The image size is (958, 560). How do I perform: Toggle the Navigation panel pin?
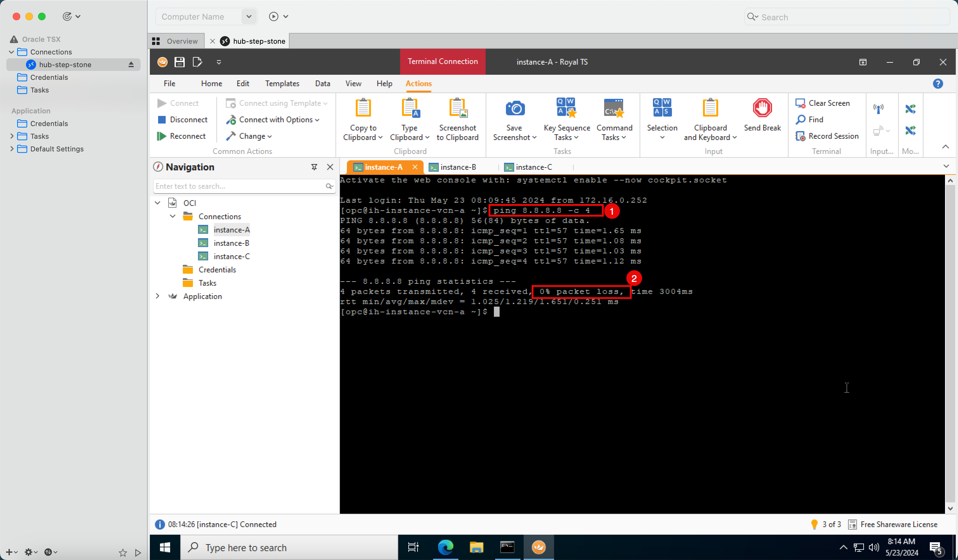point(314,167)
